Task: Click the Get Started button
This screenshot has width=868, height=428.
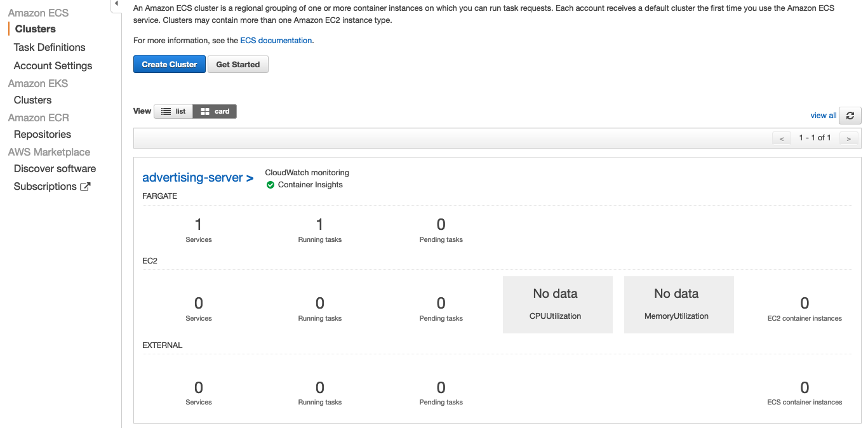Action: click(238, 64)
